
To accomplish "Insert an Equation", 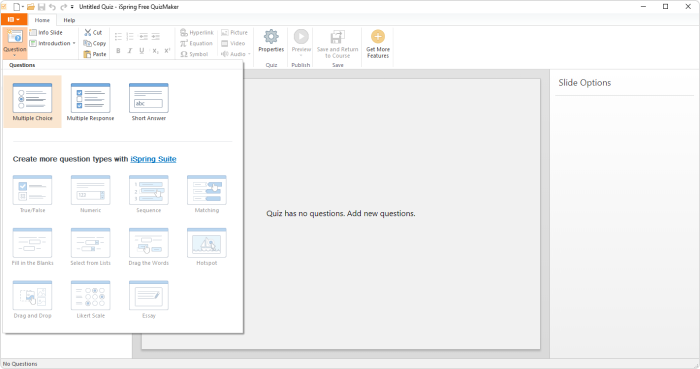I will (196, 43).
